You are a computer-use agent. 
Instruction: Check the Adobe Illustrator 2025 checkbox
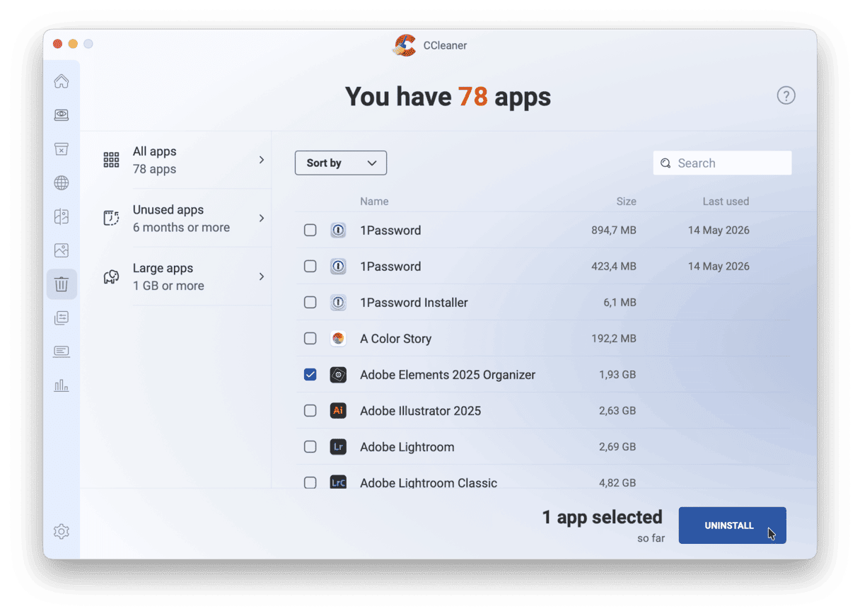[x=310, y=410]
